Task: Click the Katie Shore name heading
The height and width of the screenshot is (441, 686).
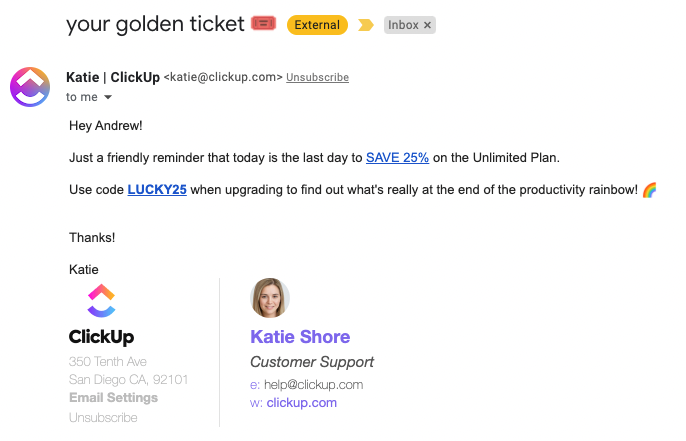Action: (x=300, y=336)
